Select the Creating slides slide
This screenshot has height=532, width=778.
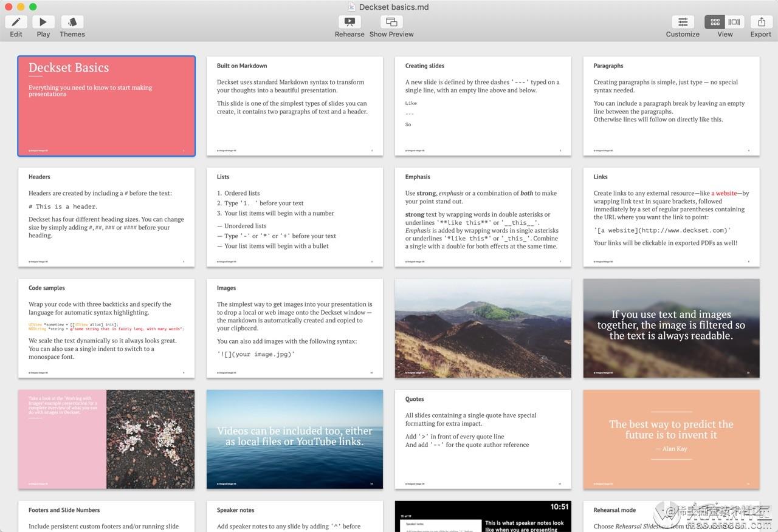[483, 106]
